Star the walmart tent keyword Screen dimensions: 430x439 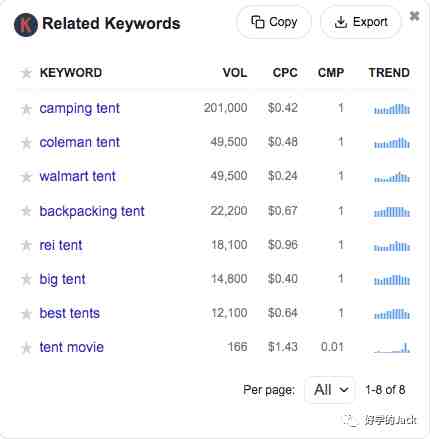(26, 177)
